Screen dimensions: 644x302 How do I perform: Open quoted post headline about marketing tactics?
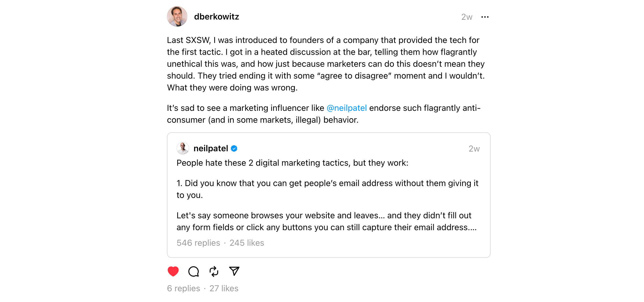(292, 163)
